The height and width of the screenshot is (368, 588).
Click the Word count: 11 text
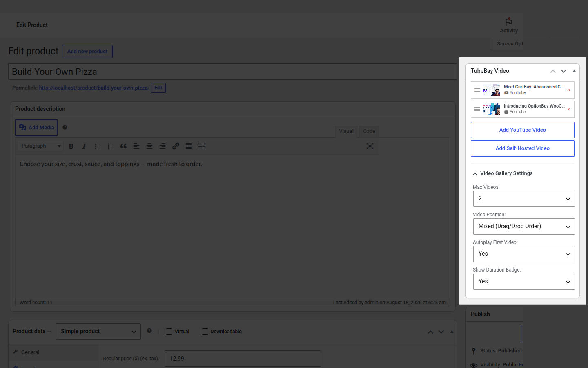(x=36, y=303)
